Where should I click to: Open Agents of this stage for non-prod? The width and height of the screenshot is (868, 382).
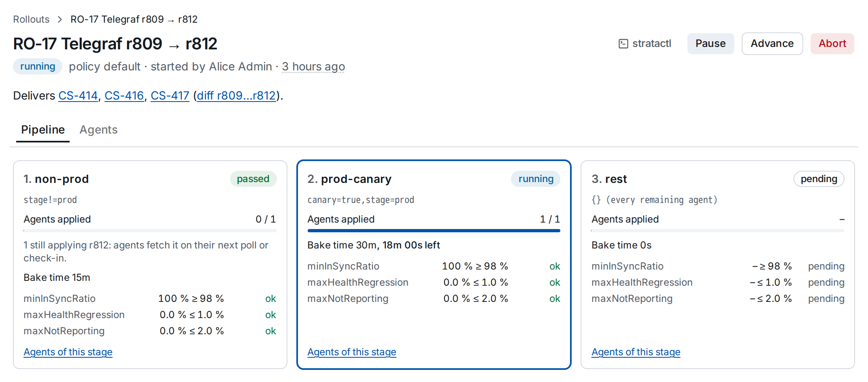point(68,352)
